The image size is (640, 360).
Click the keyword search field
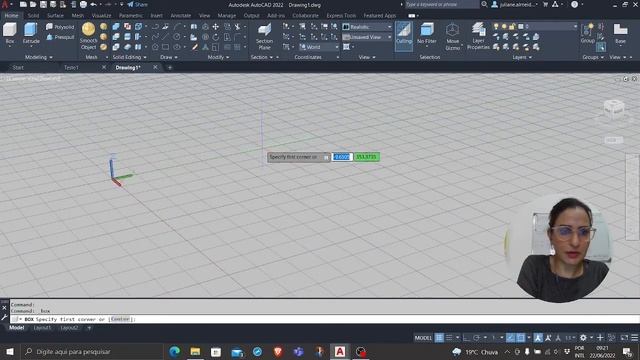pos(442,4)
